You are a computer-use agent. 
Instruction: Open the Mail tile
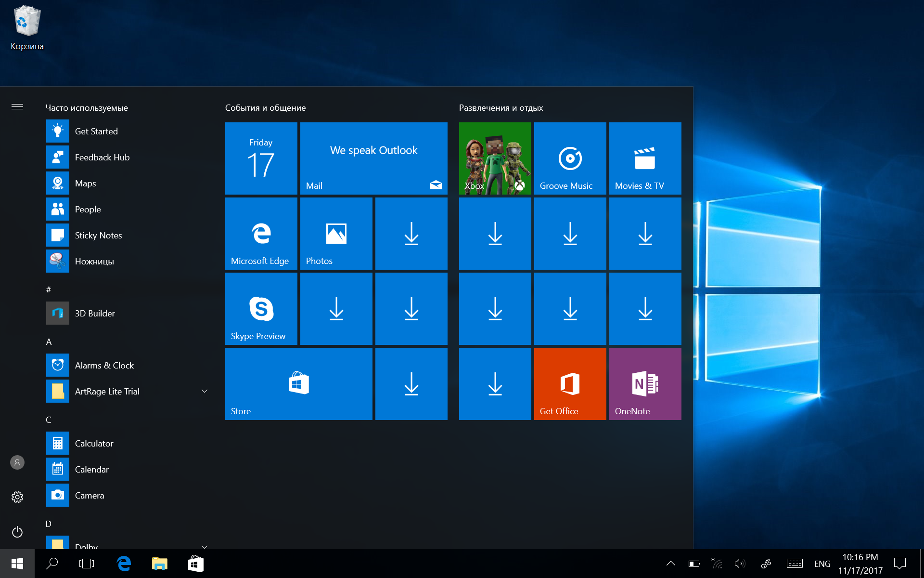point(374,158)
